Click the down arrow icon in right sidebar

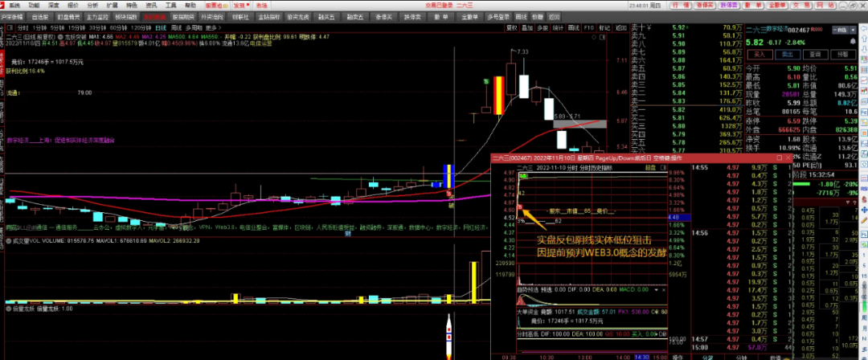pos(863,49)
